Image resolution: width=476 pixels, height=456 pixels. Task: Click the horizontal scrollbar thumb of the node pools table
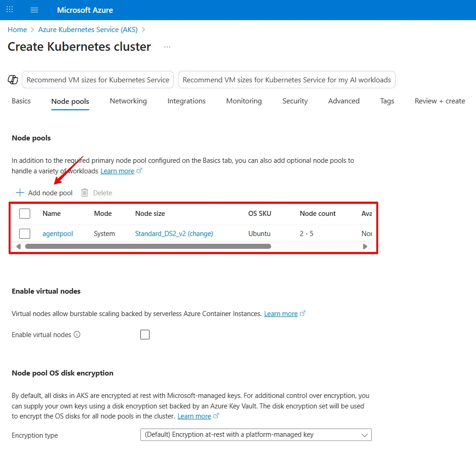148,247
